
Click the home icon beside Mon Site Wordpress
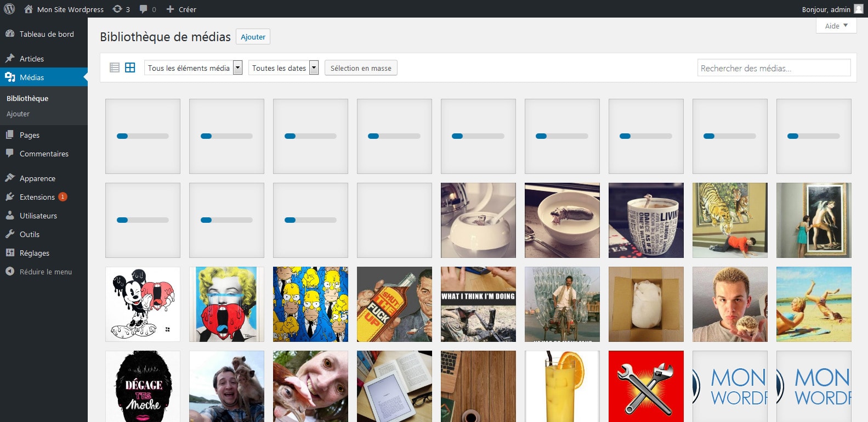pyautogui.click(x=29, y=9)
